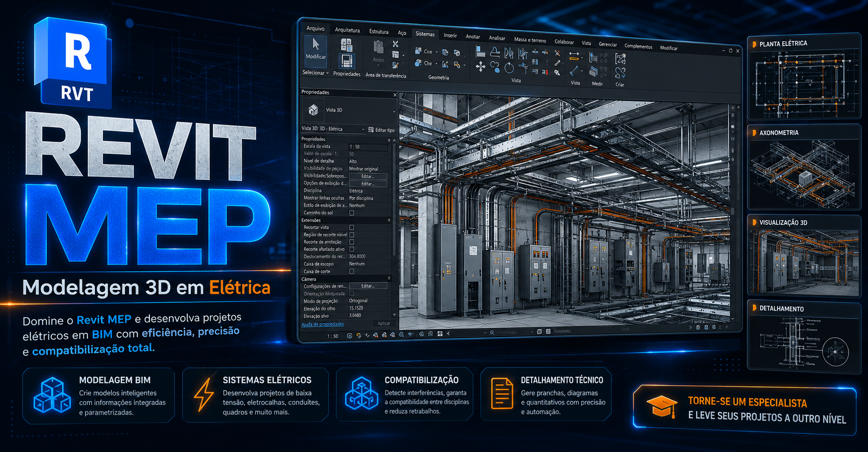Click the type properties icon above Propriedades
This screenshot has height=452, width=868.
click(347, 45)
